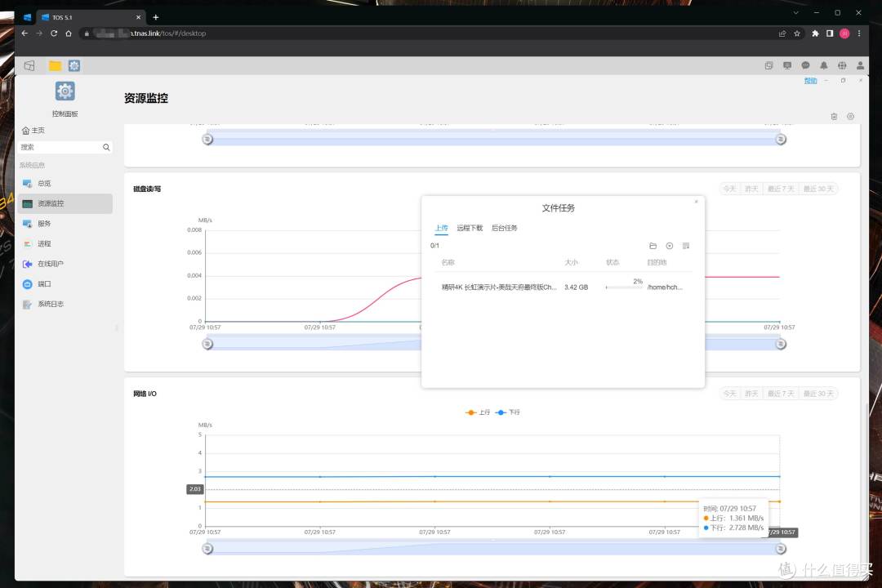Screen dimensions: 882x588
Task: Open the user account icon in TOS
Action: pos(860,66)
